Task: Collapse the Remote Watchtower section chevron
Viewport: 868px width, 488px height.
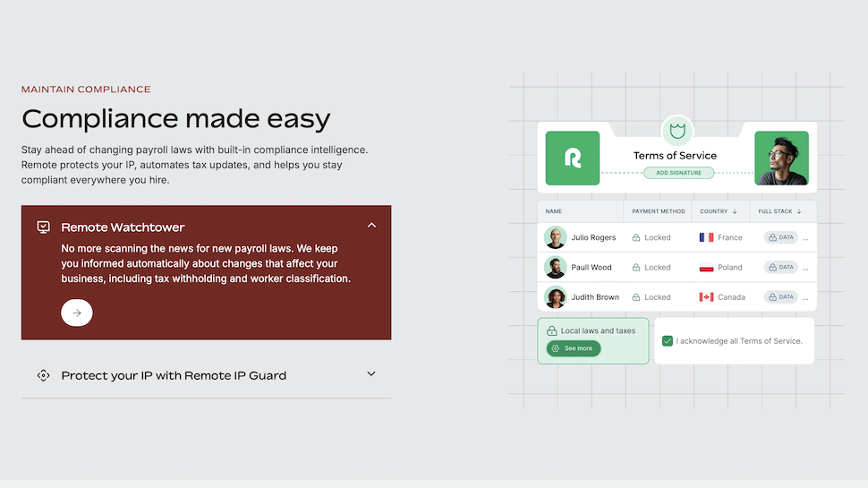Action: [371, 226]
